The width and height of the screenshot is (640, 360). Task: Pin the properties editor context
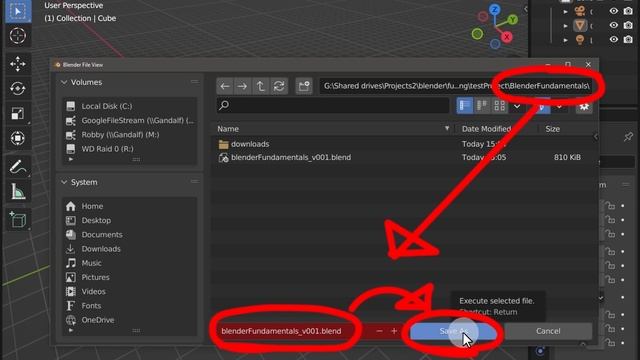point(629,137)
